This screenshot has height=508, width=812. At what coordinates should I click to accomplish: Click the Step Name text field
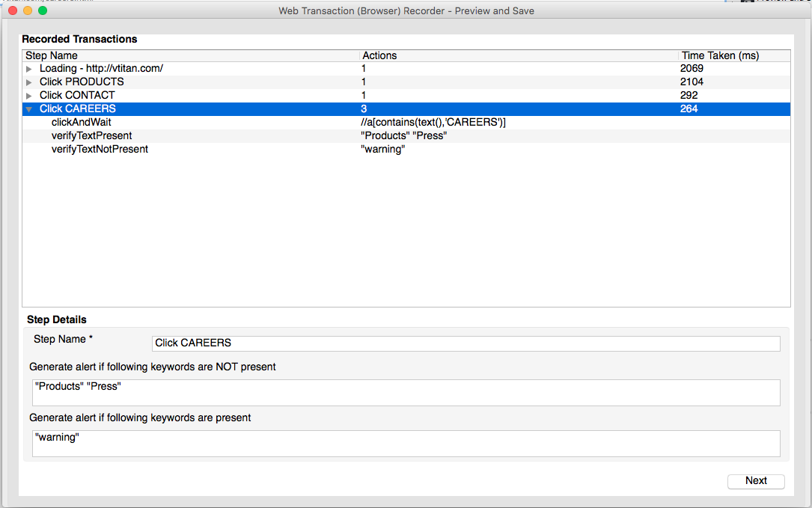(x=465, y=343)
